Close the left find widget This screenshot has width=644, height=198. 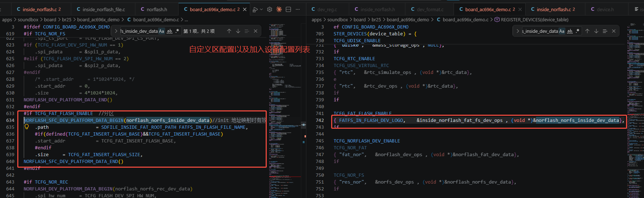[256, 31]
